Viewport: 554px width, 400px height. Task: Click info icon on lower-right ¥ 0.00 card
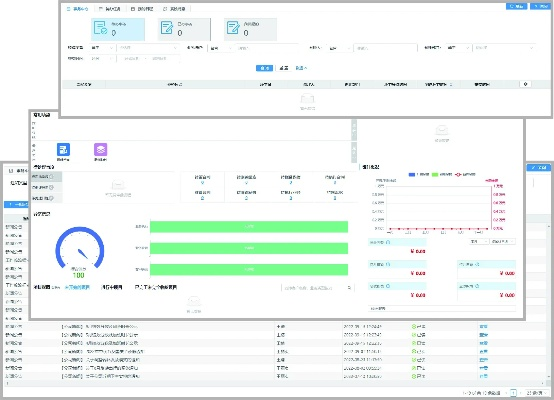click(477, 286)
